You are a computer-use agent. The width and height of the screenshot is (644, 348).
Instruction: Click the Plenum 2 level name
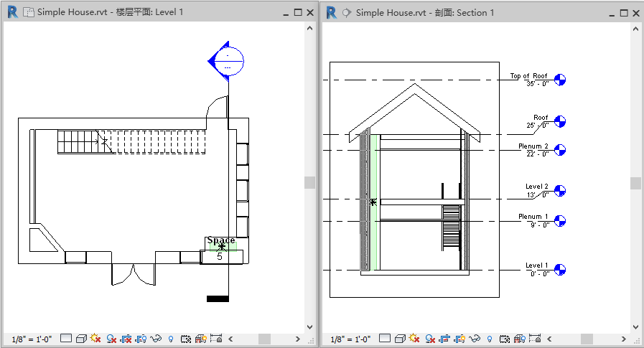533,146
